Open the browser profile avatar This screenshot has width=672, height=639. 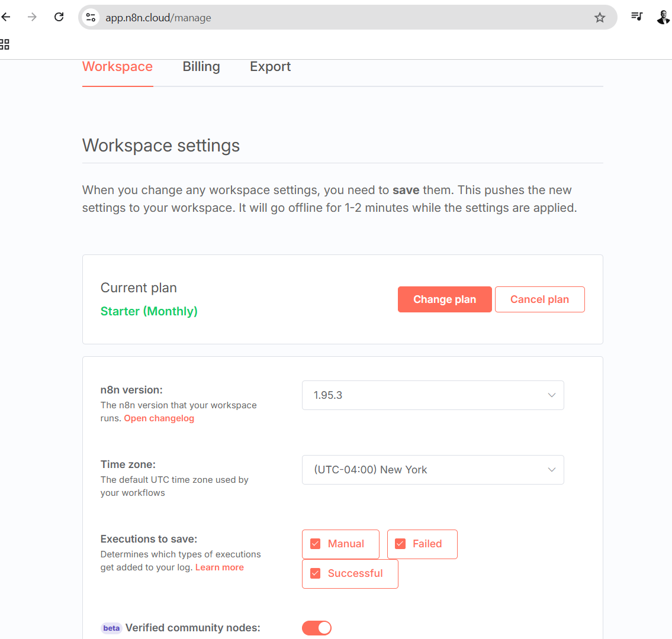(663, 17)
